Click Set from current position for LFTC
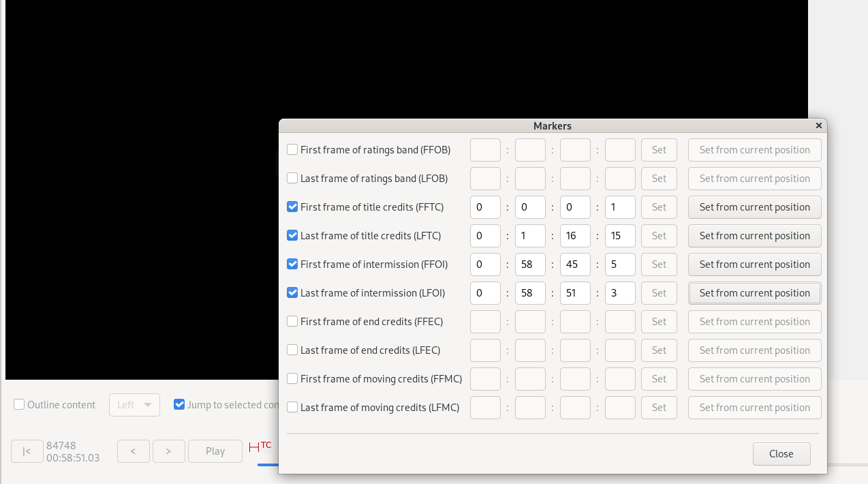This screenshot has width=868, height=484. click(754, 236)
